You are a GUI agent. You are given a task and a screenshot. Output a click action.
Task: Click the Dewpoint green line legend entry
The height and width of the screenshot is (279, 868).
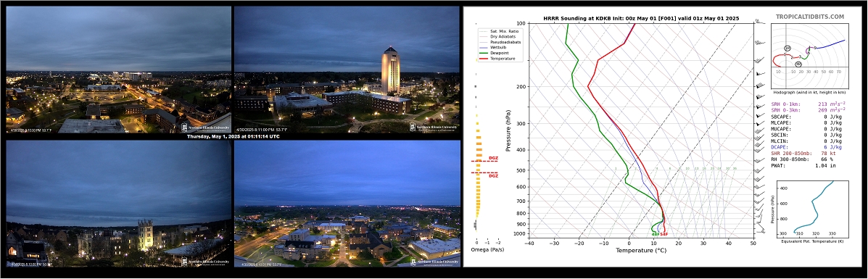[x=500, y=53]
